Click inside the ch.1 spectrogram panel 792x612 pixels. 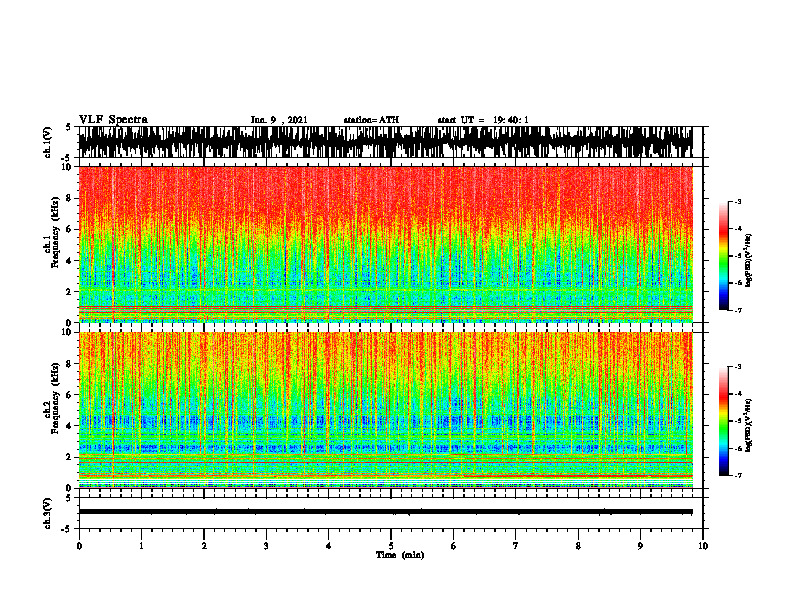pos(386,244)
